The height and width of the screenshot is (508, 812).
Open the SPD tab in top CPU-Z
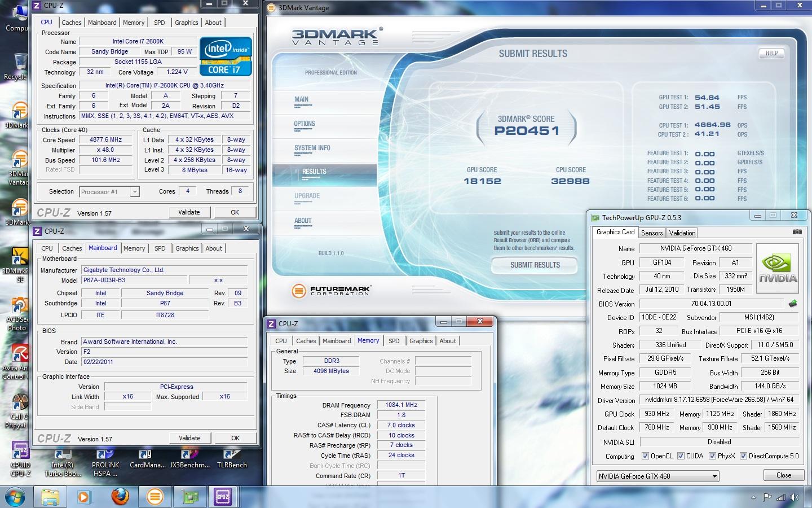pos(160,23)
